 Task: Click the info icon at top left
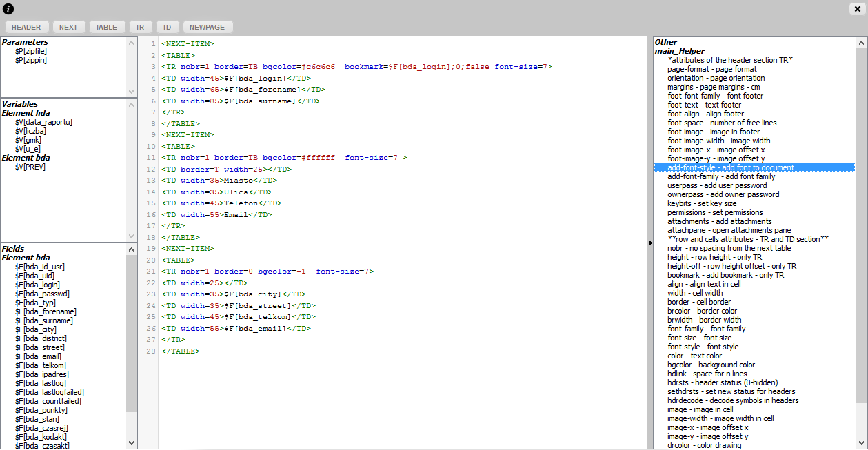click(9, 9)
